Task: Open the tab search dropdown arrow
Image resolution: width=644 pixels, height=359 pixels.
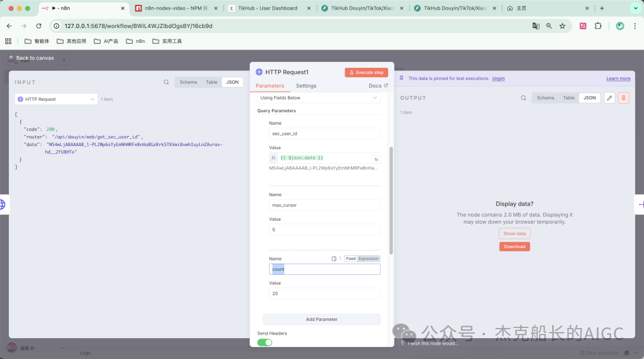Action: pos(636,8)
